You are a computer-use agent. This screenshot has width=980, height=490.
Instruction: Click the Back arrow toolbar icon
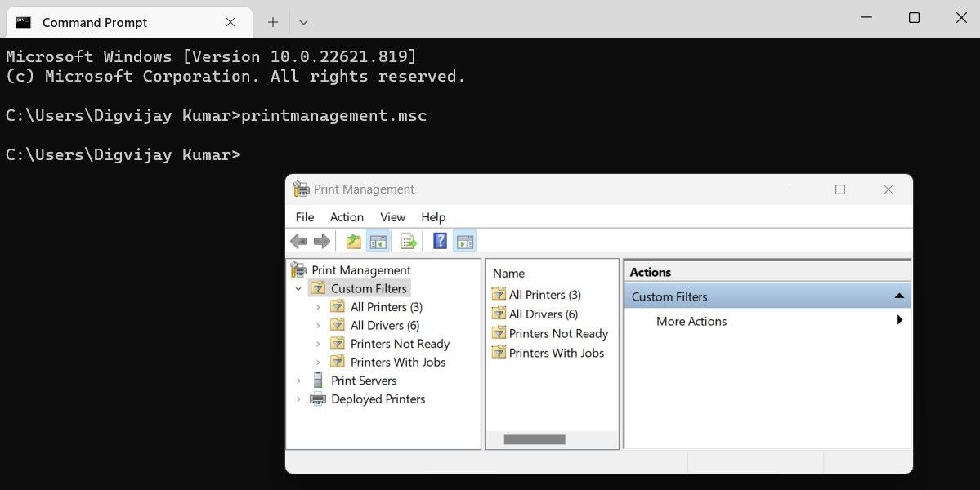299,241
